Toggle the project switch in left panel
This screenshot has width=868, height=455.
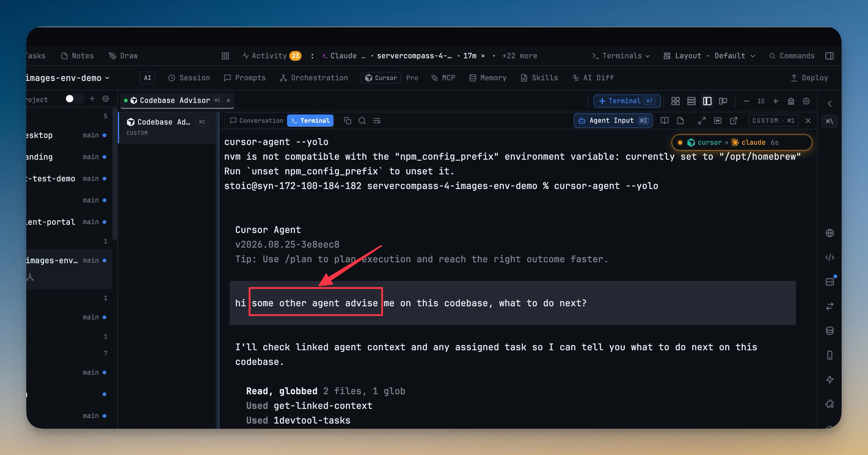[74, 99]
